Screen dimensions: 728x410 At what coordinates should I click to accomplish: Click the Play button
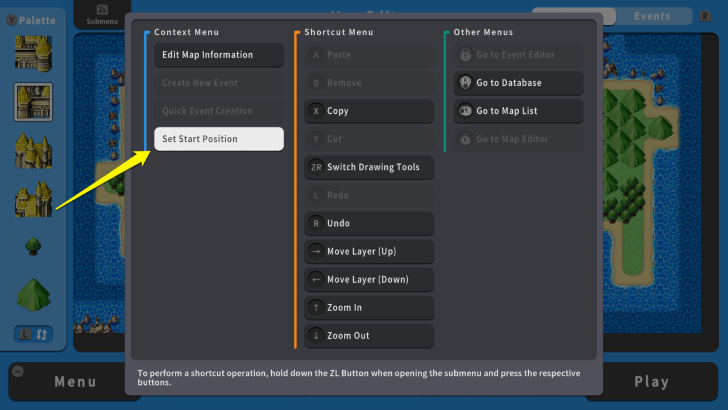651,382
